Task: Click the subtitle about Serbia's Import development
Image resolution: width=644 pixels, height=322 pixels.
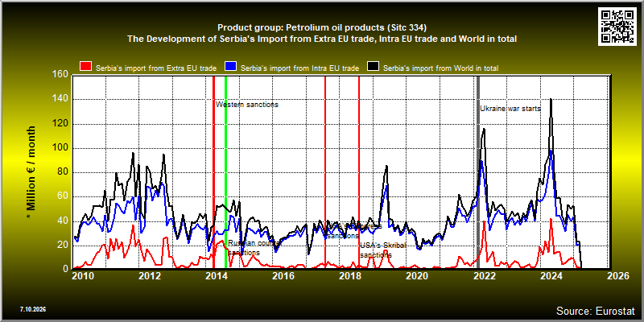Action: click(x=322, y=39)
